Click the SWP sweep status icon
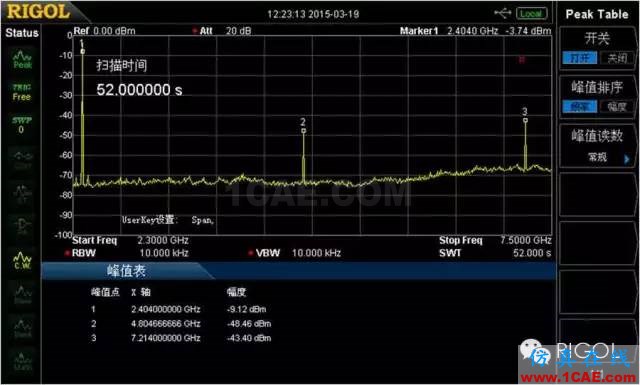 coord(22,125)
